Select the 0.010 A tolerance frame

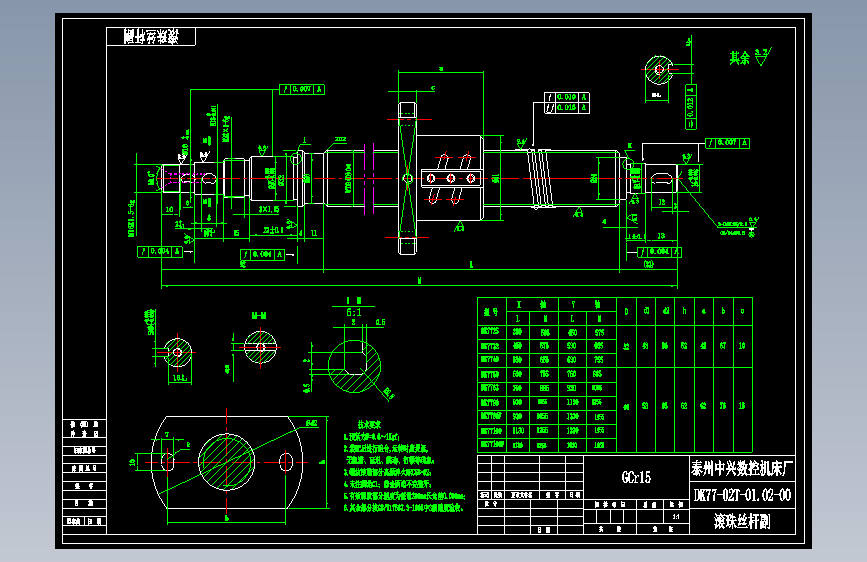[x=567, y=97]
